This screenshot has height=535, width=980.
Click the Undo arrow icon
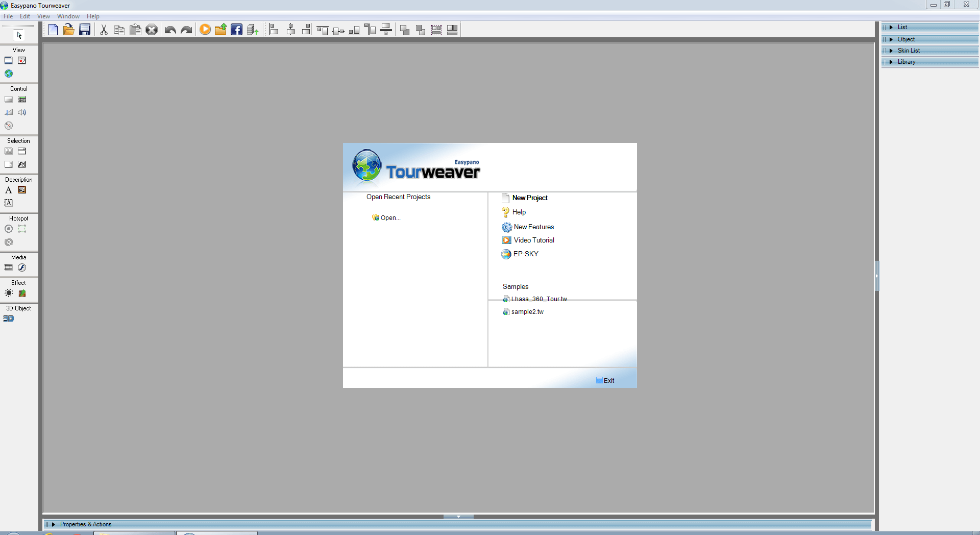[x=170, y=30]
